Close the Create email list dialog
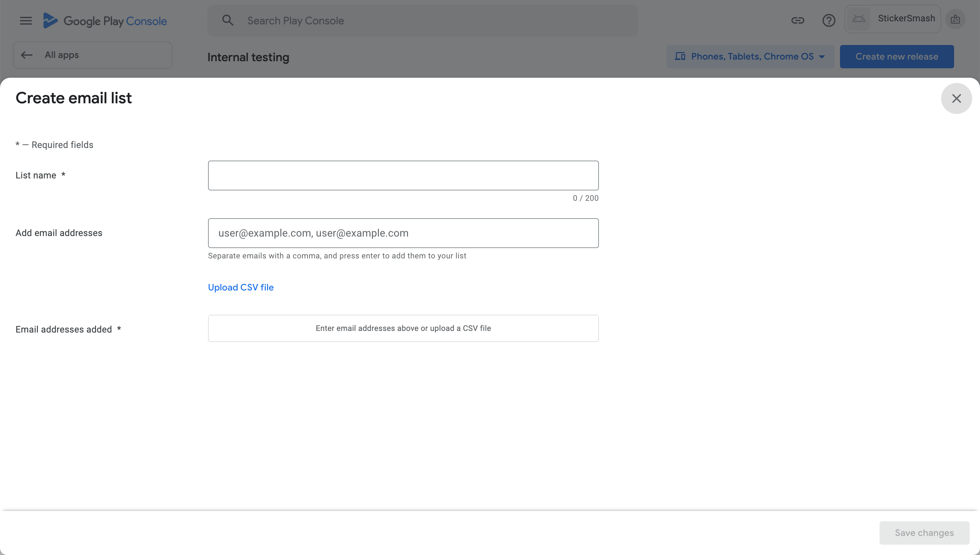 click(956, 98)
